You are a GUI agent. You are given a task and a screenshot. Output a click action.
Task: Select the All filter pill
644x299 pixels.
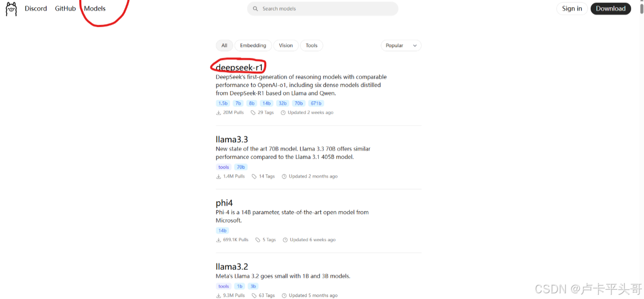pyautogui.click(x=224, y=46)
